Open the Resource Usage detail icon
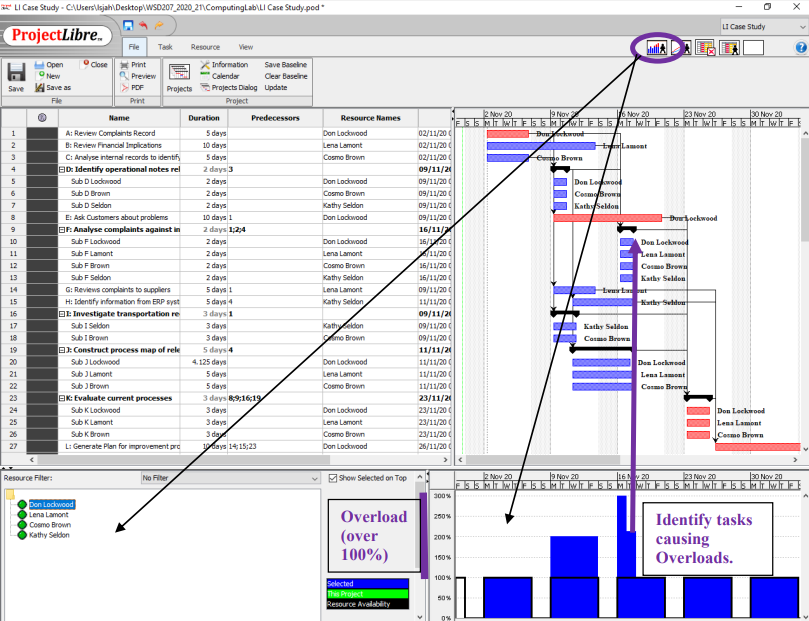 point(730,48)
